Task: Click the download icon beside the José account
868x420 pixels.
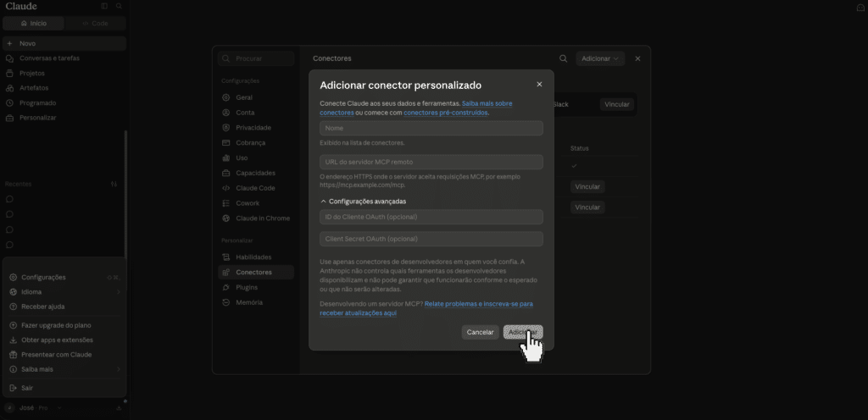Action: [119, 408]
